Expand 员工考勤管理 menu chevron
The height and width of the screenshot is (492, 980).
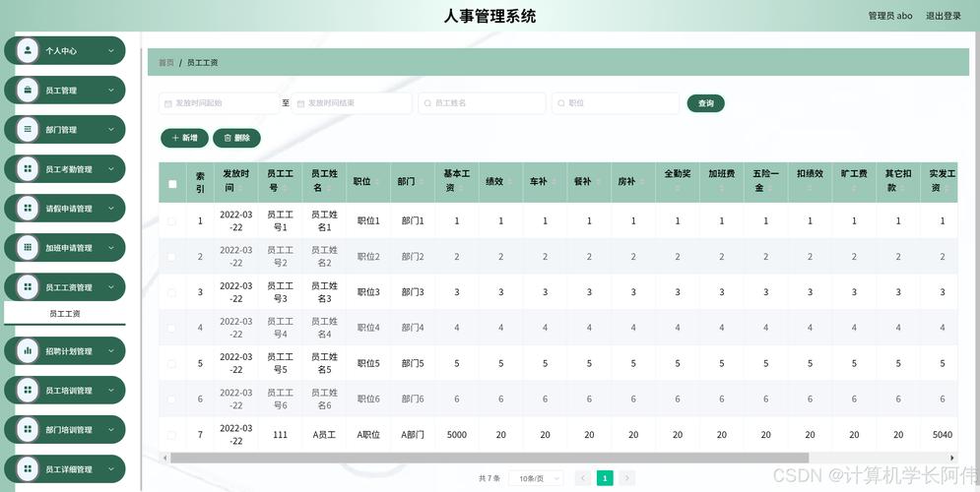click(111, 168)
